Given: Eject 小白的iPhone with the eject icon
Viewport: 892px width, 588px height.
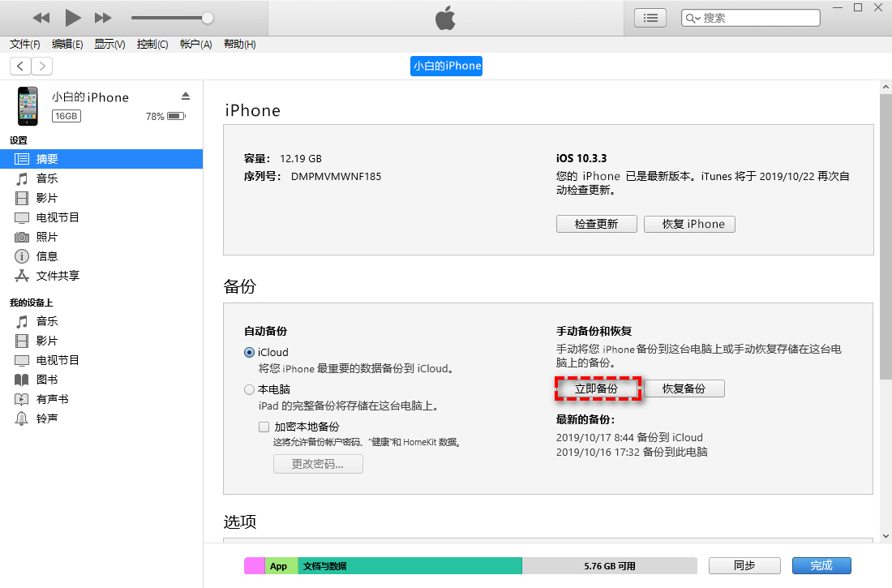Looking at the screenshot, I should coord(186,96).
